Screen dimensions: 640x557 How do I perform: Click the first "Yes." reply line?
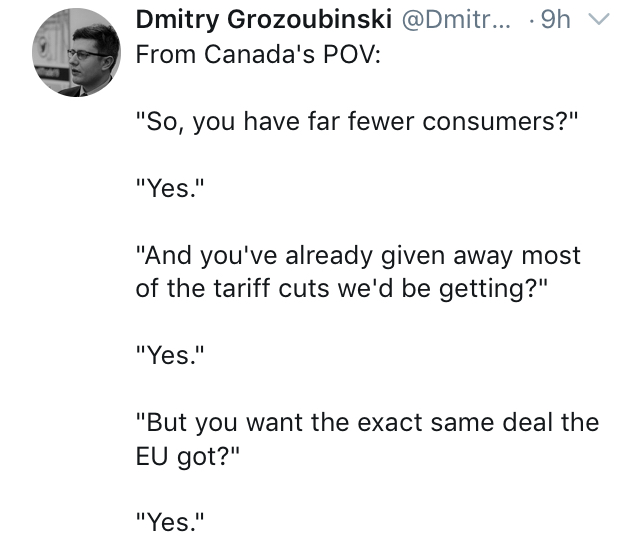point(170,188)
